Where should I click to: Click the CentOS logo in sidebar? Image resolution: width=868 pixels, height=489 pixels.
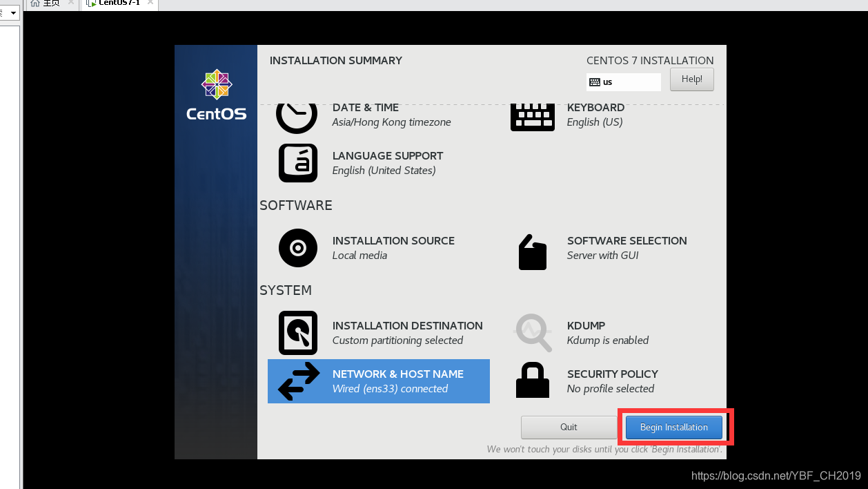point(216,95)
